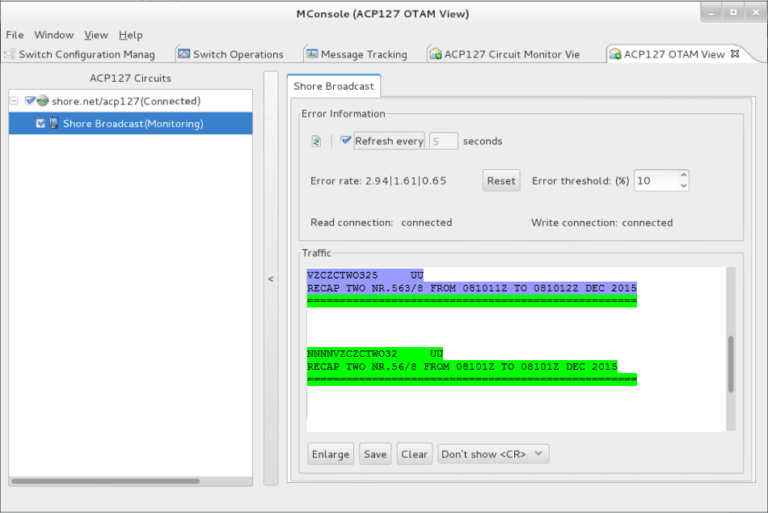Viewport: 768px width, 513px height.
Task: Click the RECAP TWO NR.56/8 traffic line
Action: (x=462, y=366)
